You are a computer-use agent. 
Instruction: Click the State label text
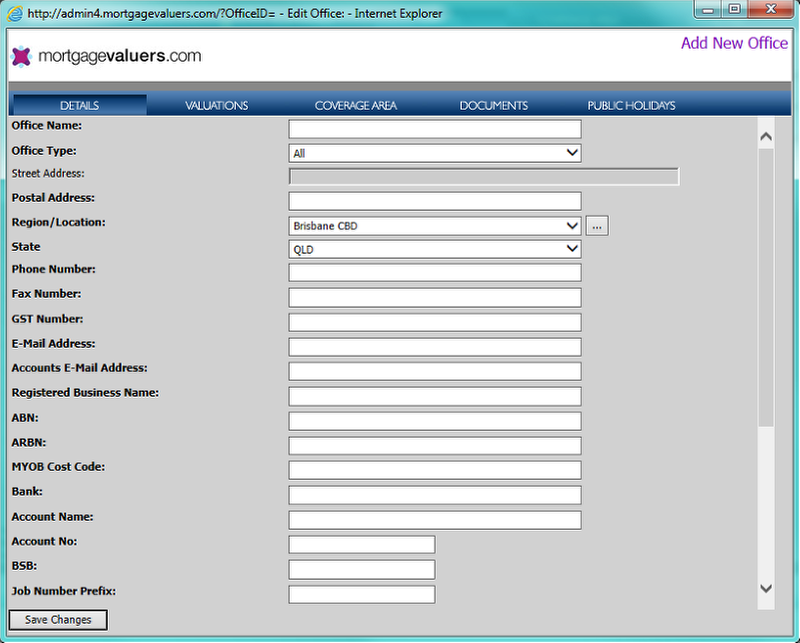coord(26,247)
